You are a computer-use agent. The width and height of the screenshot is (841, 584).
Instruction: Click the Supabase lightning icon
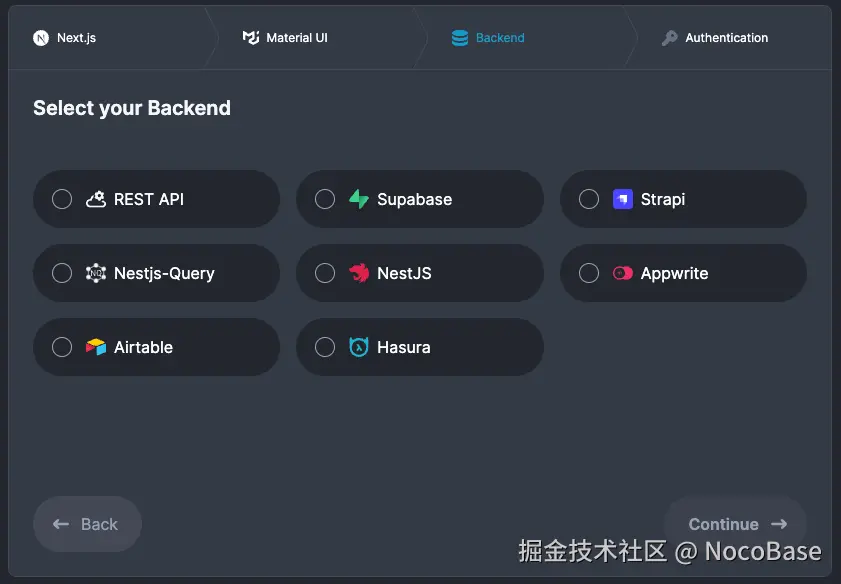click(359, 199)
